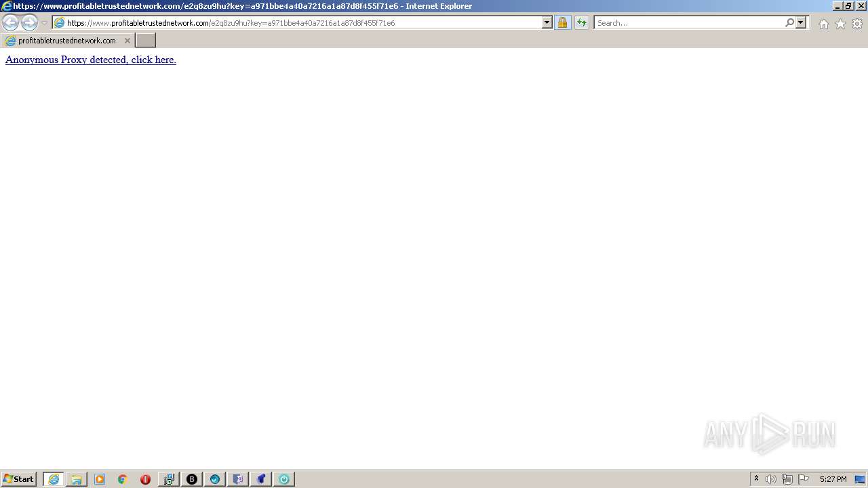Image resolution: width=868 pixels, height=488 pixels.
Task: Click the Forward navigation arrow
Action: (29, 22)
